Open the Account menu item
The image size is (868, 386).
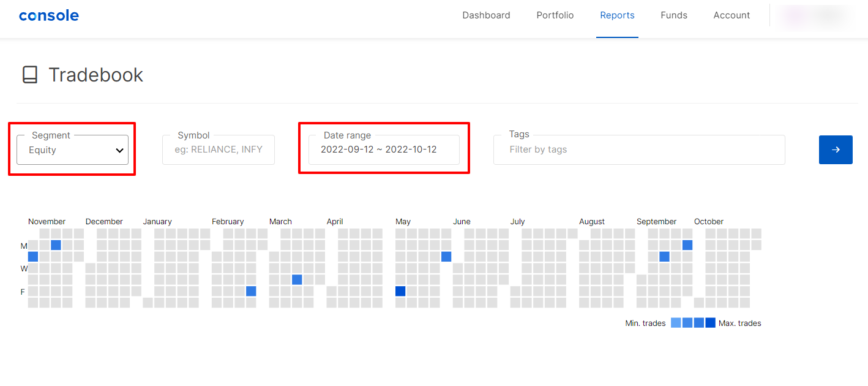click(731, 15)
